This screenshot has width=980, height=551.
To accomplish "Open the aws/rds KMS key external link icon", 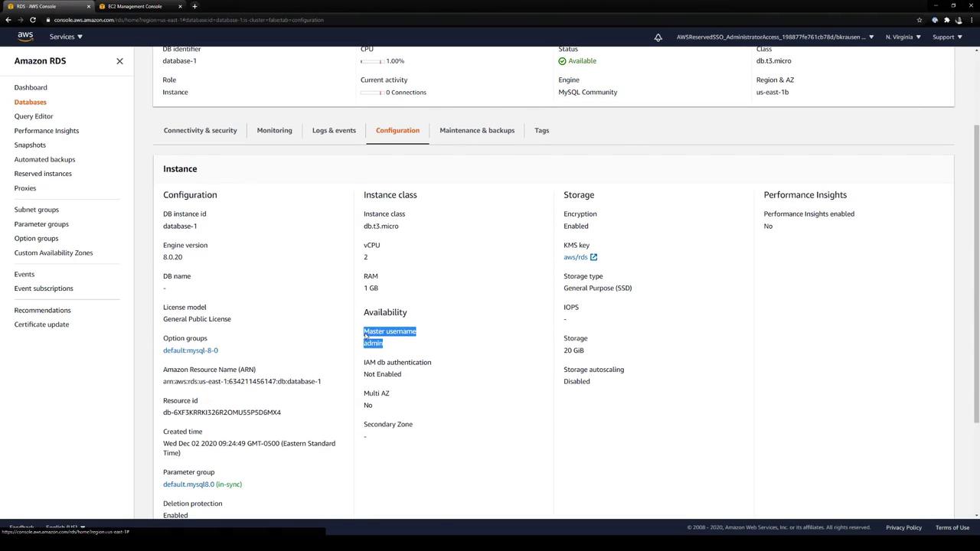I will pyautogui.click(x=593, y=257).
